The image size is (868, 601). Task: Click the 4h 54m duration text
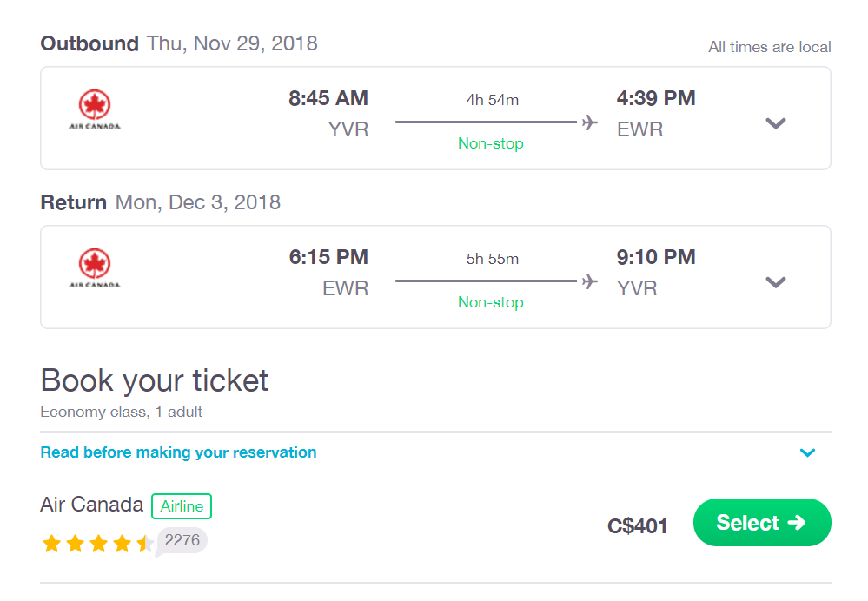(x=492, y=100)
